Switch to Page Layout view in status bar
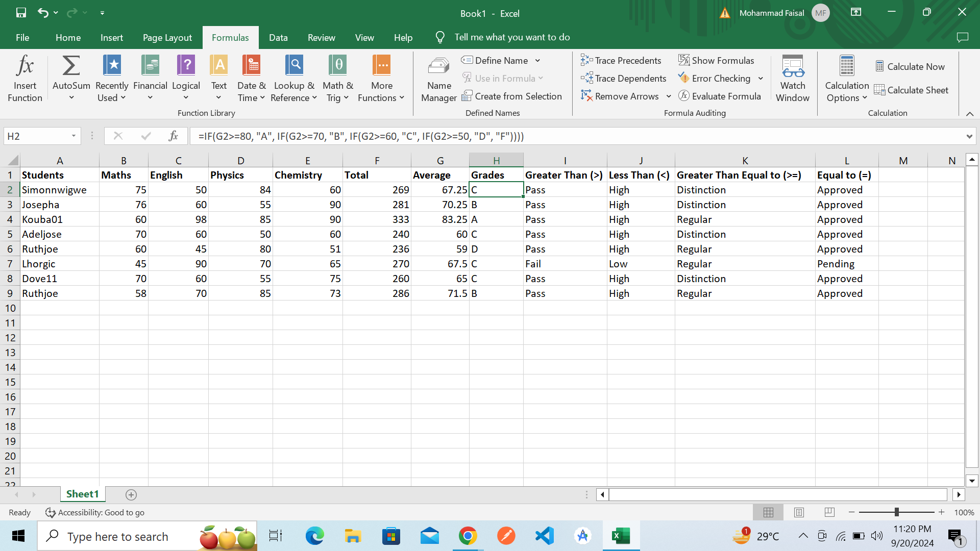The height and width of the screenshot is (551, 980). point(799,512)
